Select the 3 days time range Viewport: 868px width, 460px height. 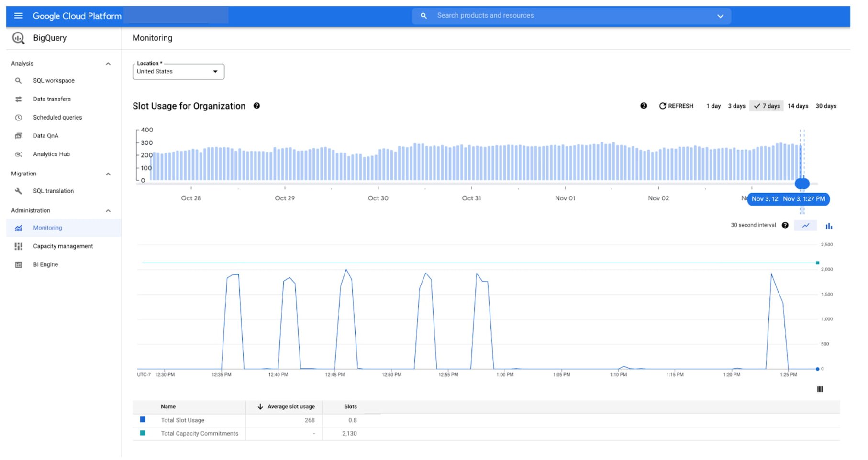pos(736,106)
